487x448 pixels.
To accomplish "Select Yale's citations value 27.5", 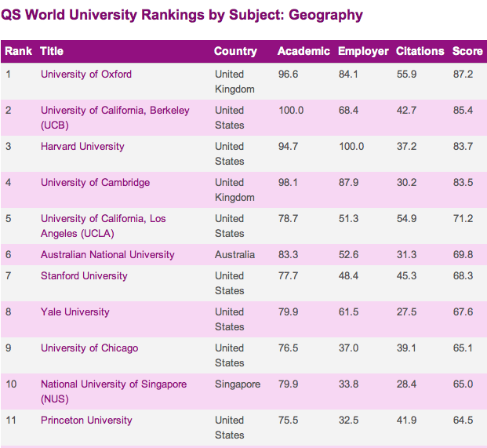I will 406,312.
